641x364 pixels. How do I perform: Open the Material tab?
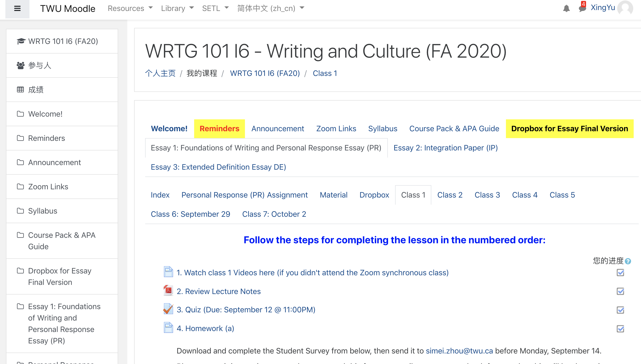pyautogui.click(x=333, y=195)
